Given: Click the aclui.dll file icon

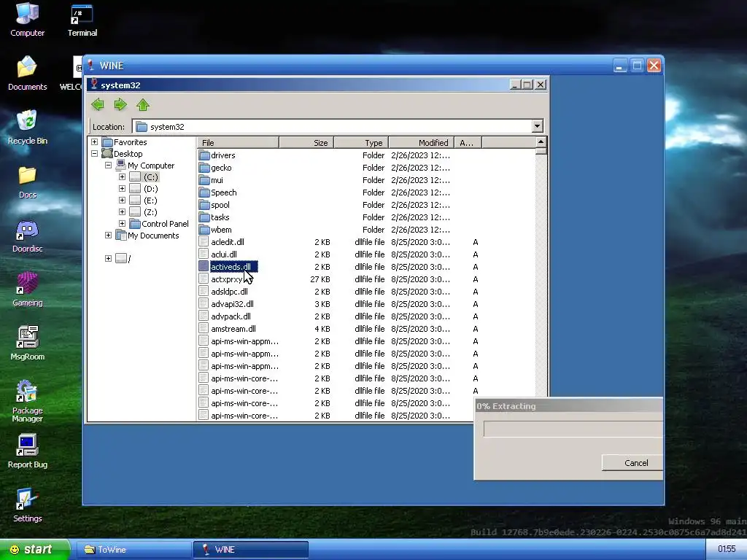Looking at the screenshot, I should click(x=204, y=254).
